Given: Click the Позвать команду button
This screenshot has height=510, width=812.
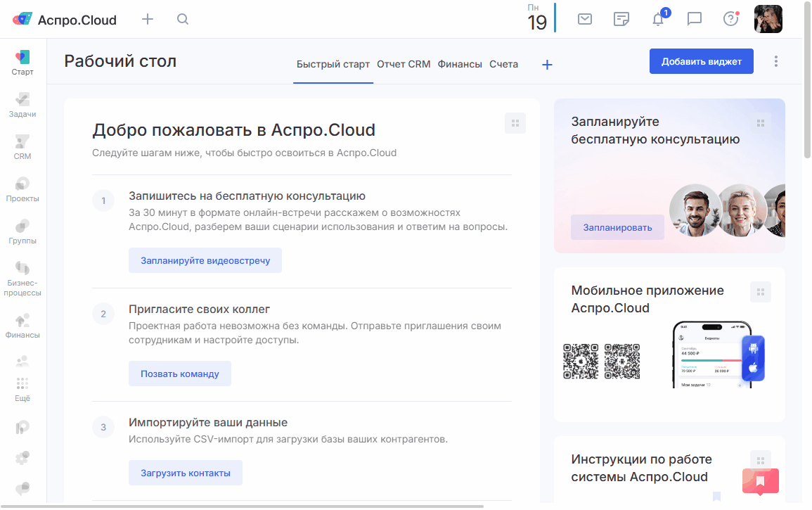Looking at the screenshot, I should [x=179, y=374].
